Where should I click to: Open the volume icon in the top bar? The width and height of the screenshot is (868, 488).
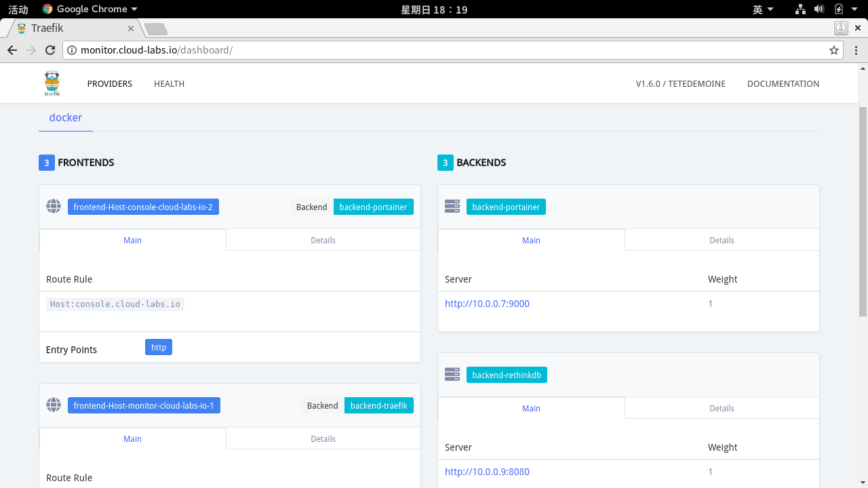[x=819, y=9]
